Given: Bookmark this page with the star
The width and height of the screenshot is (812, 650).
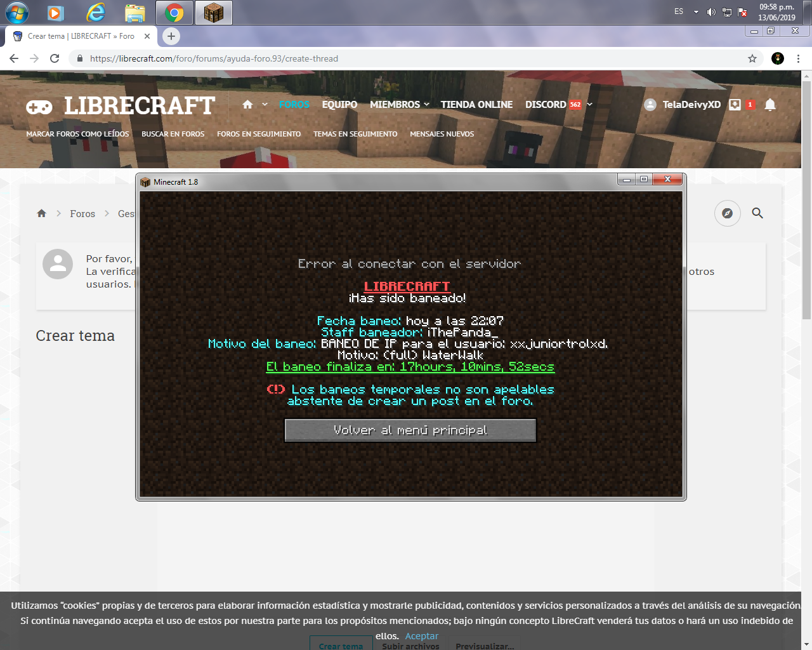Looking at the screenshot, I should pos(752,58).
